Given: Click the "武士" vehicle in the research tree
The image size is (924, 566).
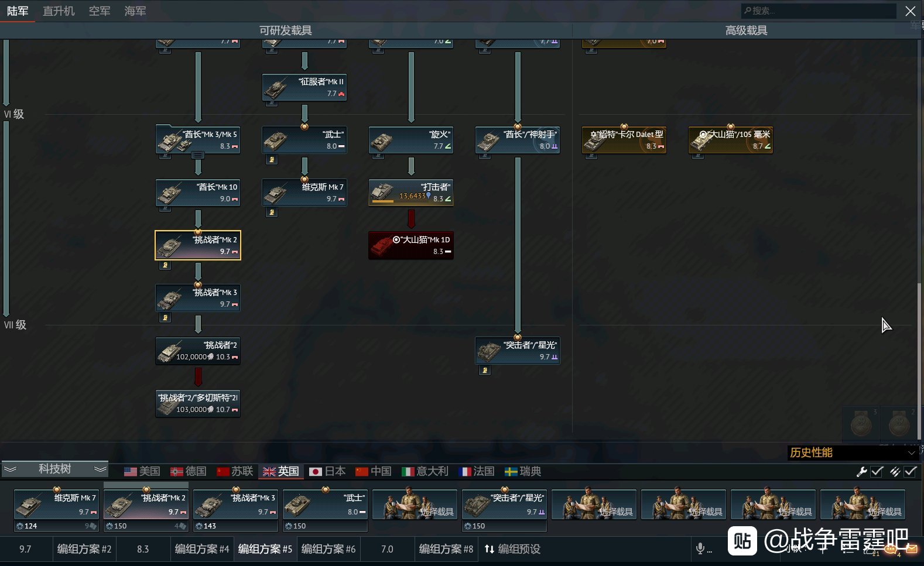Looking at the screenshot, I should point(304,140).
